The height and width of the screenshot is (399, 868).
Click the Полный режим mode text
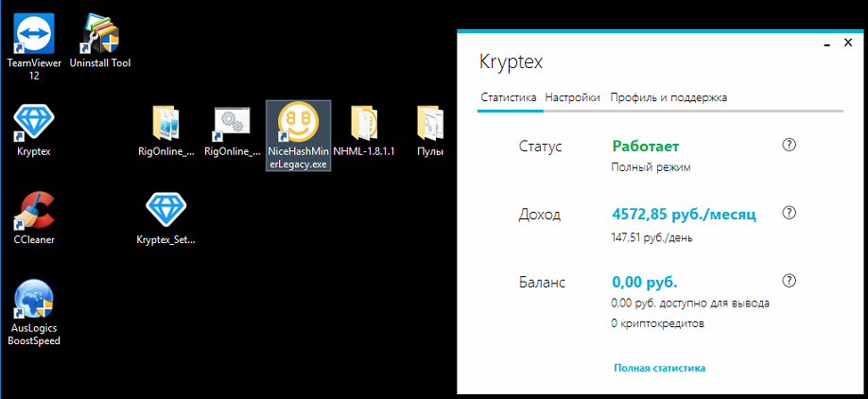point(651,167)
